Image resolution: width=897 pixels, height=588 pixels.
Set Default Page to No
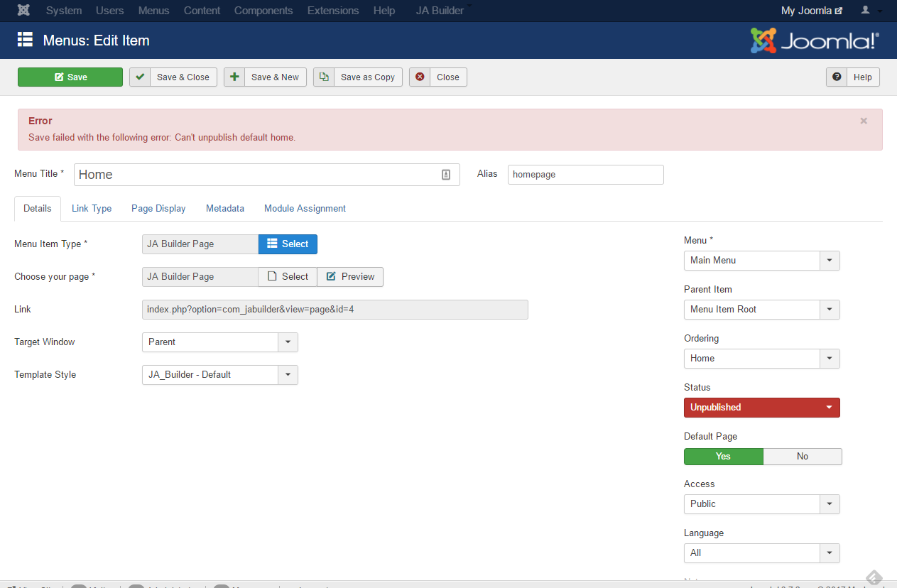(x=803, y=456)
